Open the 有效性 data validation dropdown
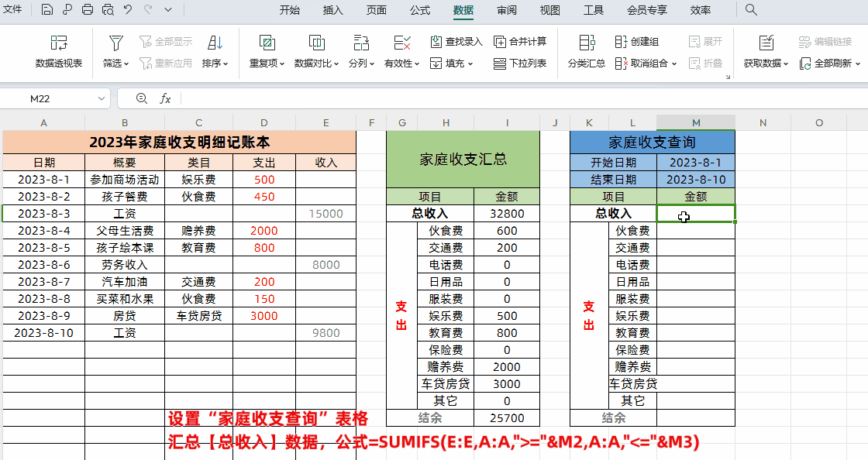This screenshot has width=868, height=460. [402, 63]
